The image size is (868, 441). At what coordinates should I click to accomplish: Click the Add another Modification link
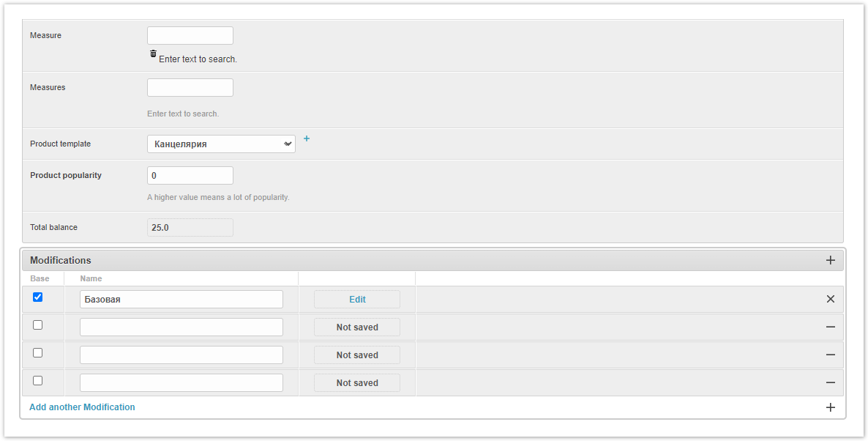click(x=82, y=407)
